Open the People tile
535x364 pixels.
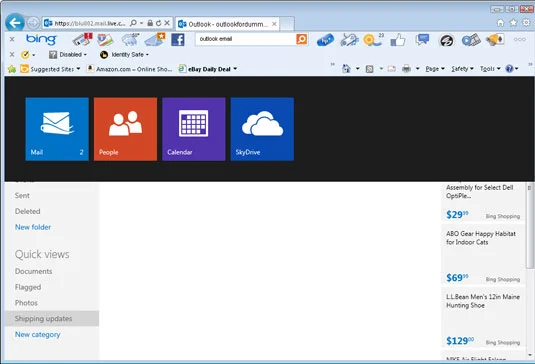(x=125, y=129)
